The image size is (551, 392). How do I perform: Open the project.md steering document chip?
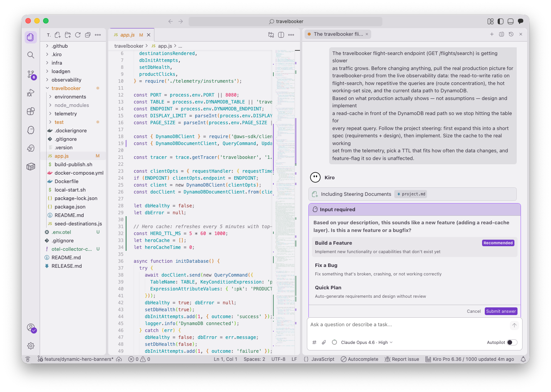411,194
